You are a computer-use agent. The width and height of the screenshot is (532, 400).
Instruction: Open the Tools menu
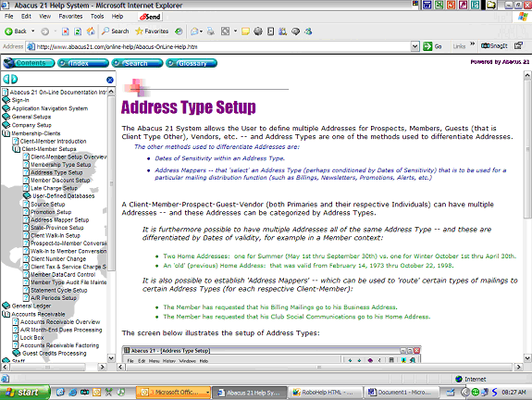click(x=97, y=17)
